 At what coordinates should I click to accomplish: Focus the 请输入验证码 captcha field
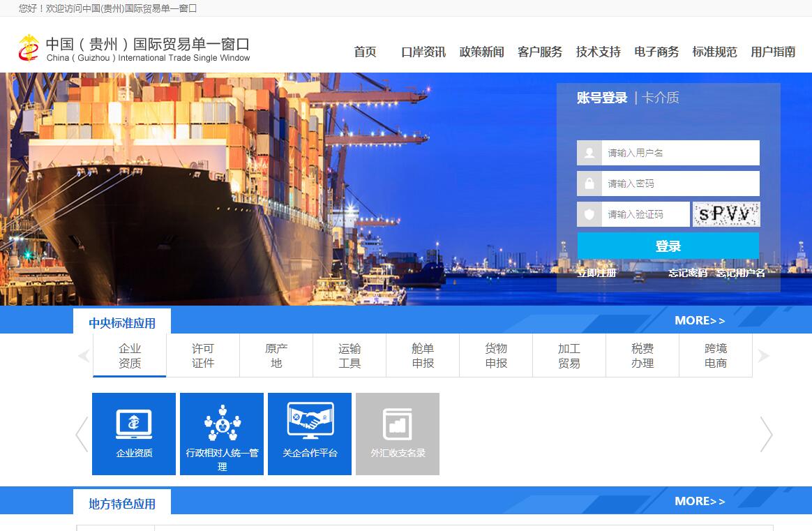click(x=645, y=214)
